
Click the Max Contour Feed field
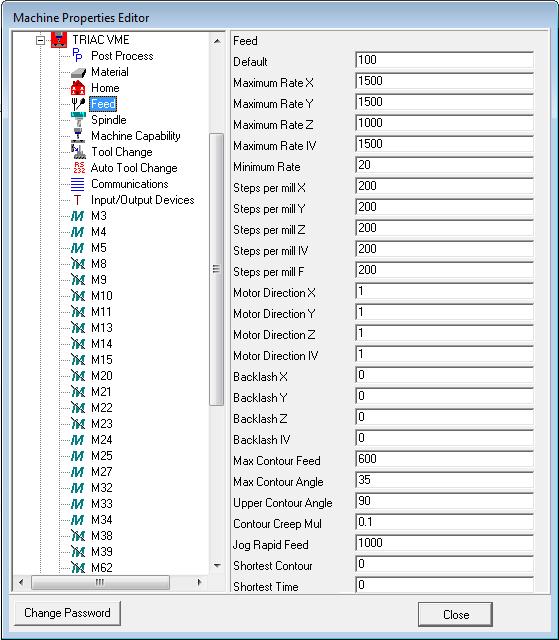pos(444,459)
